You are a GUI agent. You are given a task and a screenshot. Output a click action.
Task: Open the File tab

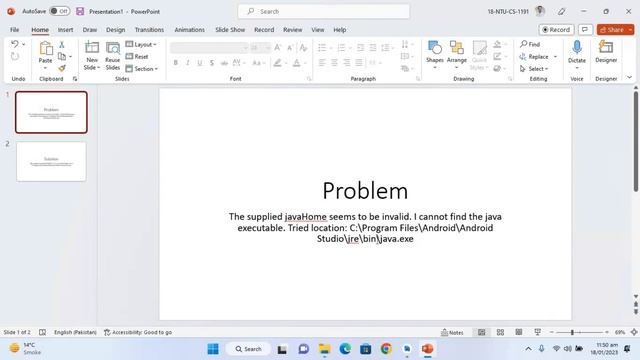(15, 30)
